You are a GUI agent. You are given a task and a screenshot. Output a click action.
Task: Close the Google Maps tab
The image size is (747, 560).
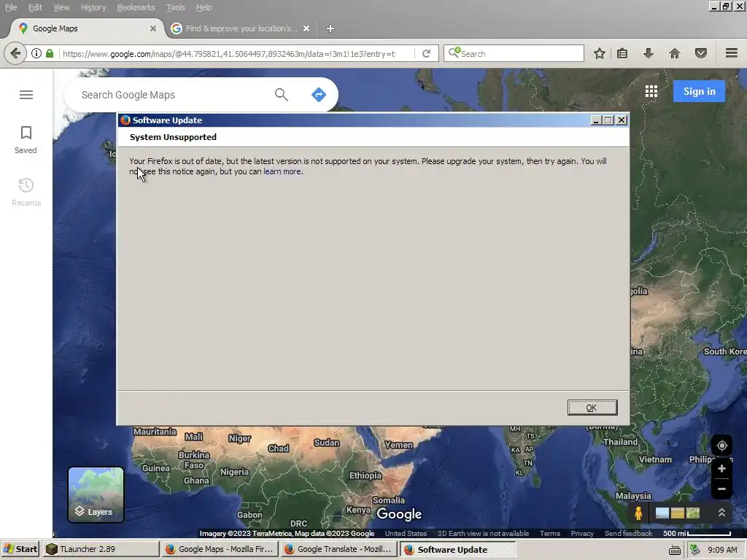[x=153, y=28]
